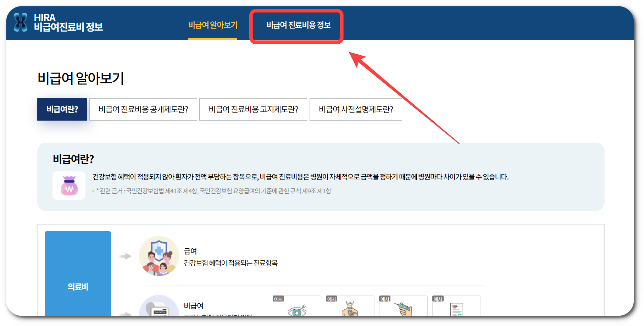Switch to the 비급여 진료비용 공개제도란? tab

(x=143, y=109)
